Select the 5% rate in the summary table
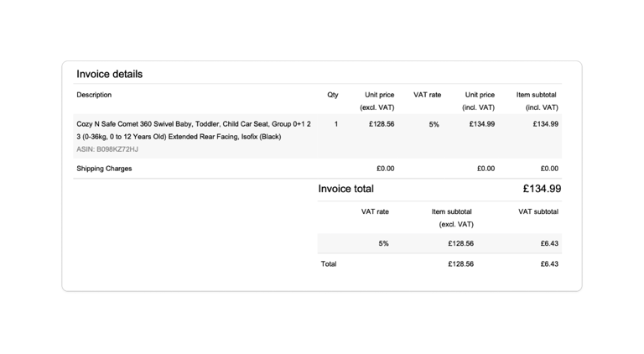This screenshot has height=354, width=644. click(383, 243)
